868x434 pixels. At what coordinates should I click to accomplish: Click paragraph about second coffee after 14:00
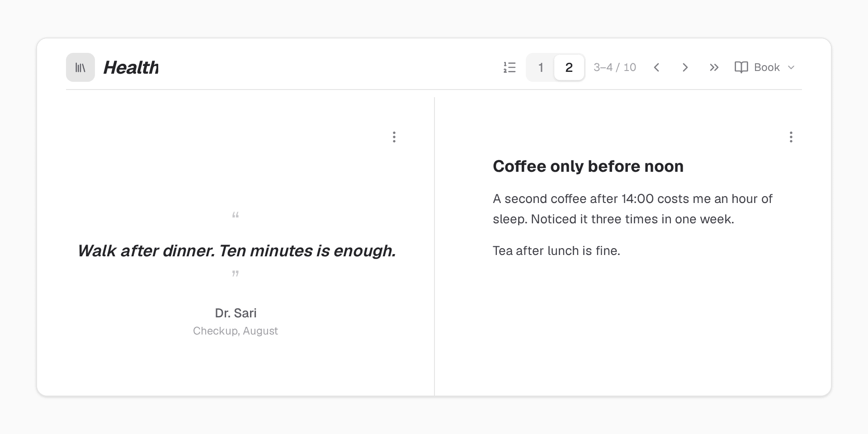[633, 209]
